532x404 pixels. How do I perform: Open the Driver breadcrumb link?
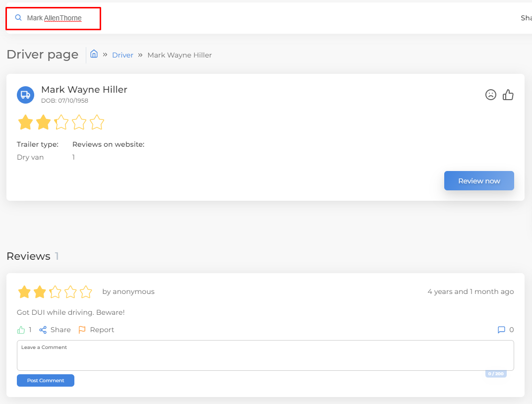point(122,55)
